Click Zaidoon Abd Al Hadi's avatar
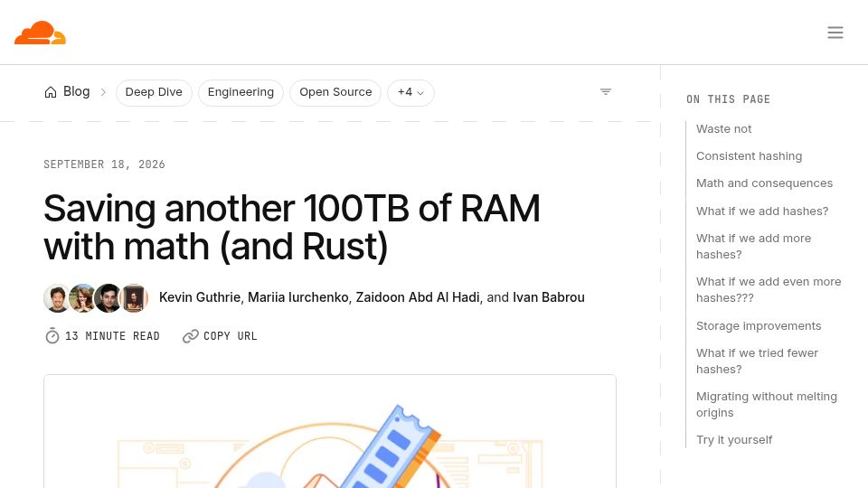 [108, 298]
